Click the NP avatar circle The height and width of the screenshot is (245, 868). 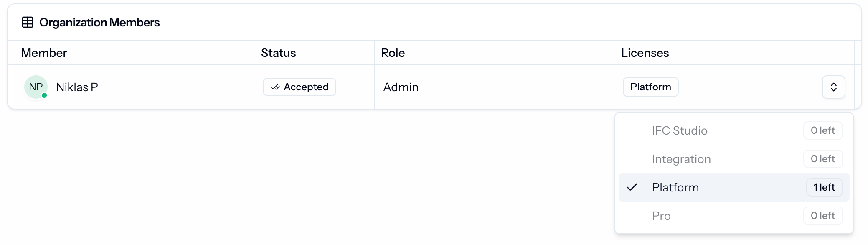click(36, 87)
